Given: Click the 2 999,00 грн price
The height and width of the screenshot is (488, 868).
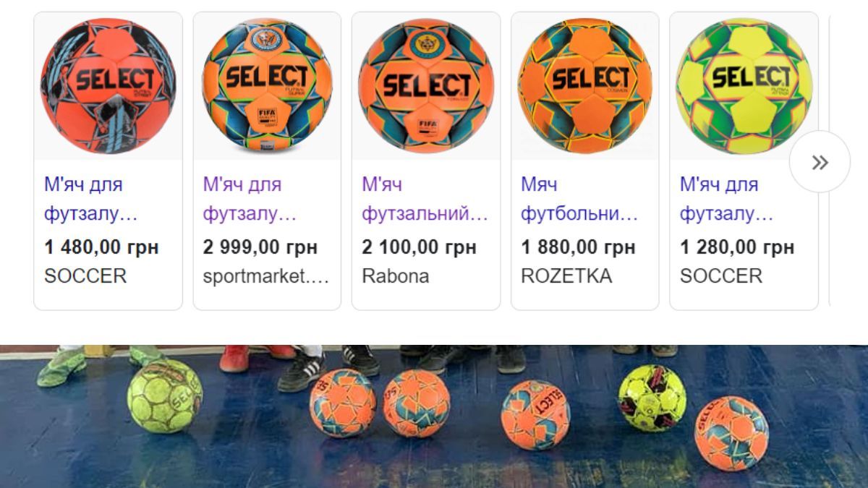Looking at the screenshot, I should pyautogui.click(x=260, y=247).
